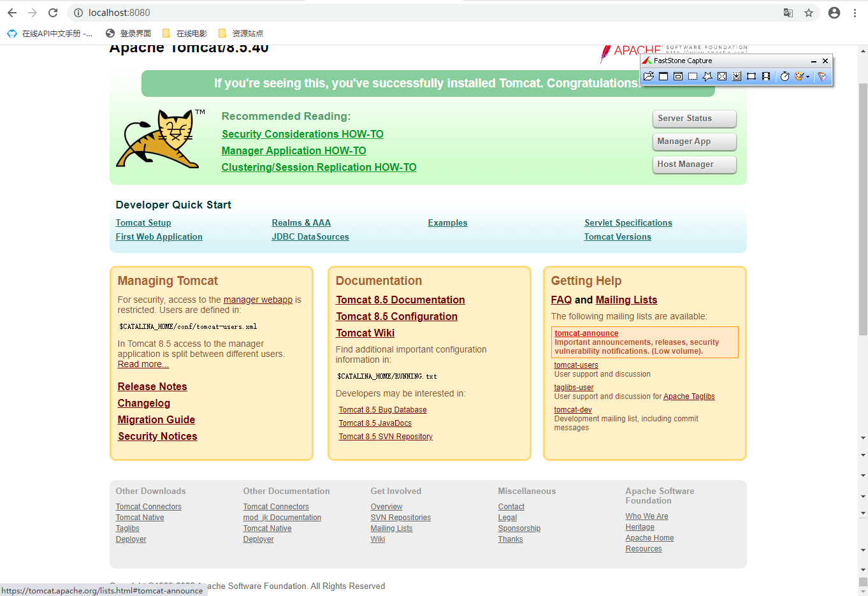Click the Tomcat cat logo image

[x=159, y=139]
